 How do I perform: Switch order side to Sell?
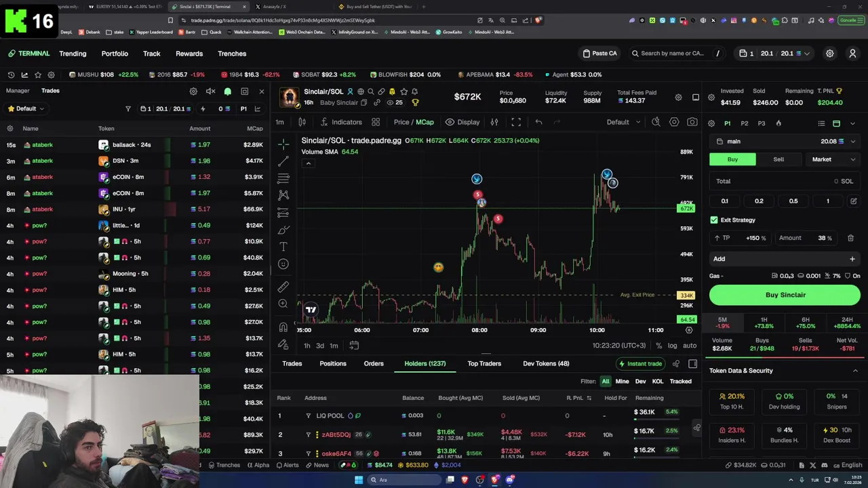click(778, 159)
